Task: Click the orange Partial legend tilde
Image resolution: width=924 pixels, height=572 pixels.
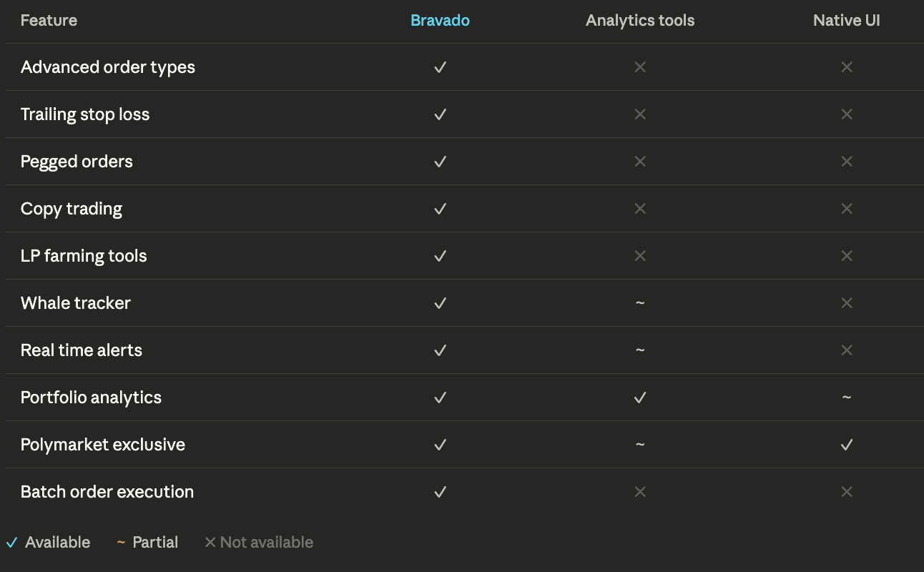Action: click(121, 543)
